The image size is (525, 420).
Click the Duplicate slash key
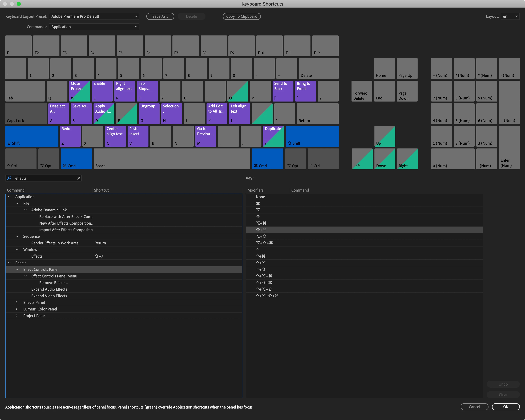273,136
